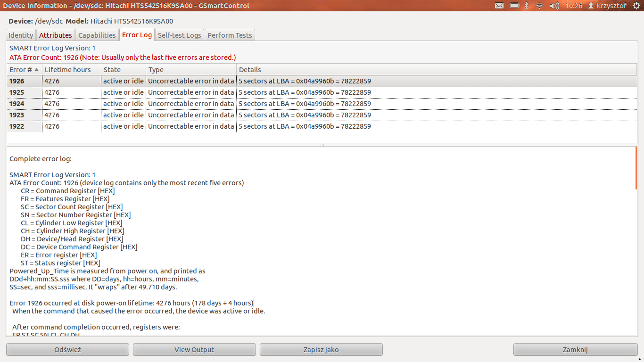This screenshot has height=362, width=644.
Task: Switch to the Attributes tab
Action: [x=56, y=35]
